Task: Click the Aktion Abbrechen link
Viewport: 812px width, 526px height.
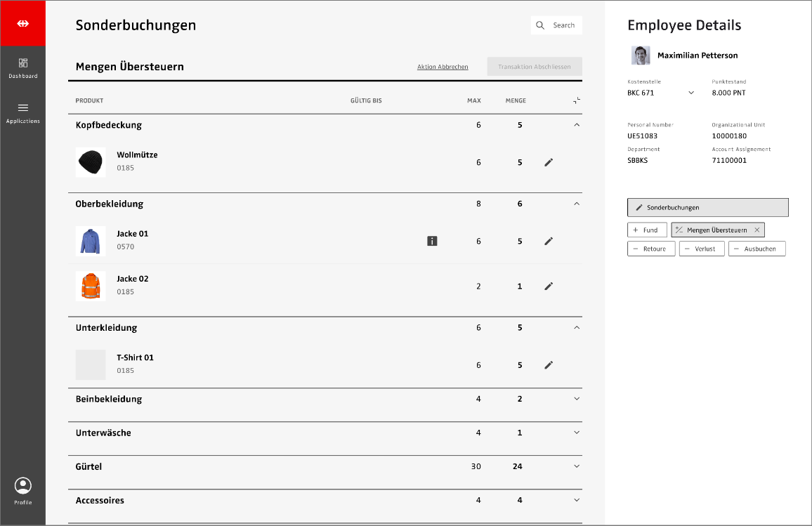Action: [443, 67]
